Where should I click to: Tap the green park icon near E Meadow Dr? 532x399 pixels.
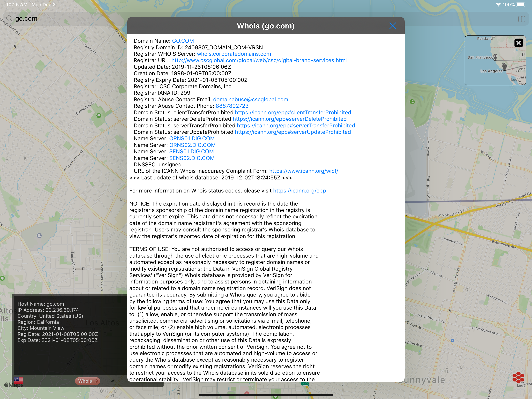coord(99,116)
